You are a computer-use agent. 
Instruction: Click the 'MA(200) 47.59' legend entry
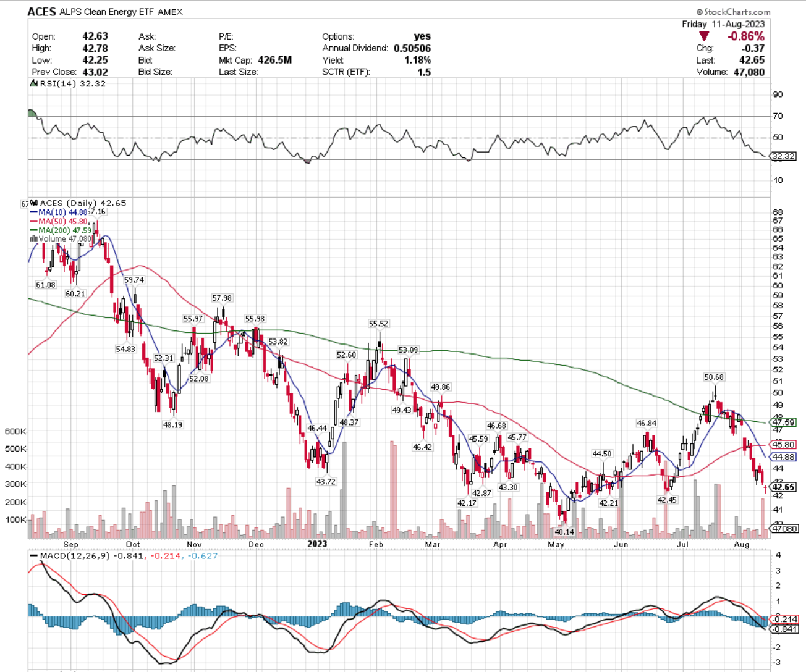[66, 230]
